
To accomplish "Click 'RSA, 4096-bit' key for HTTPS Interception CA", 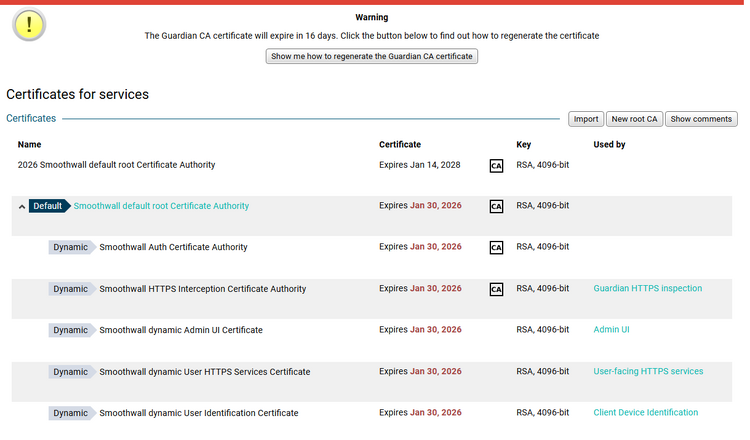I will [x=543, y=288].
